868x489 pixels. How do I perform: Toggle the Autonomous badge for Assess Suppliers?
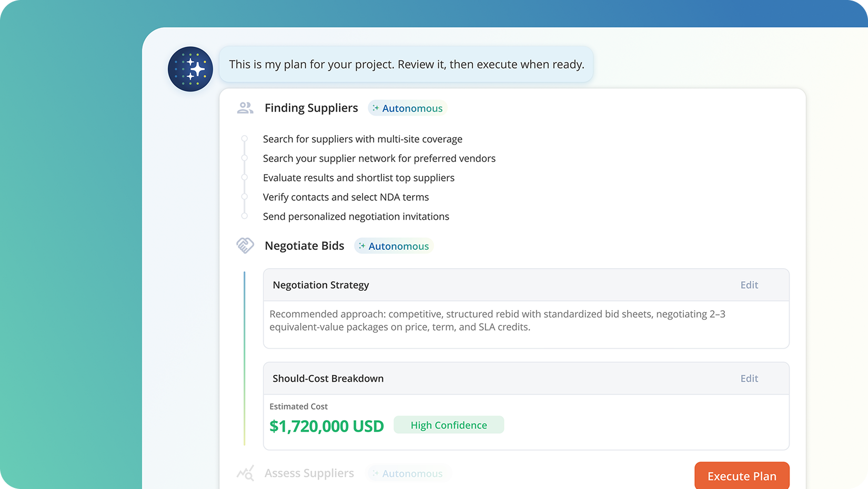pyautogui.click(x=408, y=473)
